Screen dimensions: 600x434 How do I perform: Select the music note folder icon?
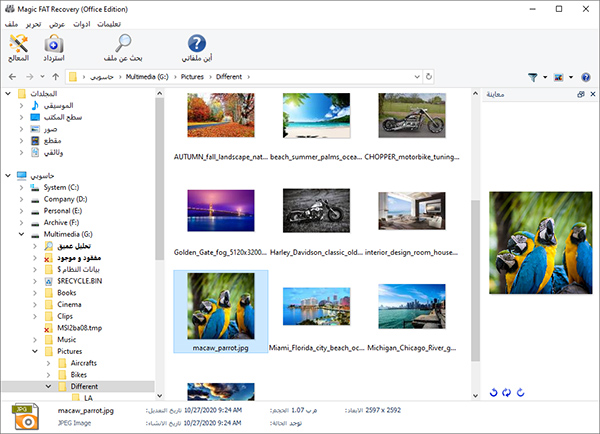pyautogui.click(x=35, y=105)
